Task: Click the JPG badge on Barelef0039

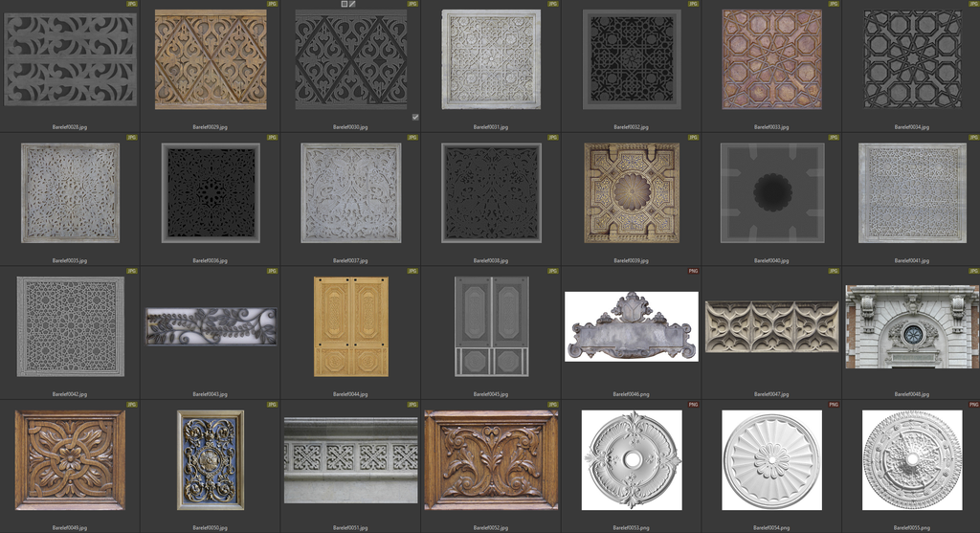Action: tap(693, 138)
